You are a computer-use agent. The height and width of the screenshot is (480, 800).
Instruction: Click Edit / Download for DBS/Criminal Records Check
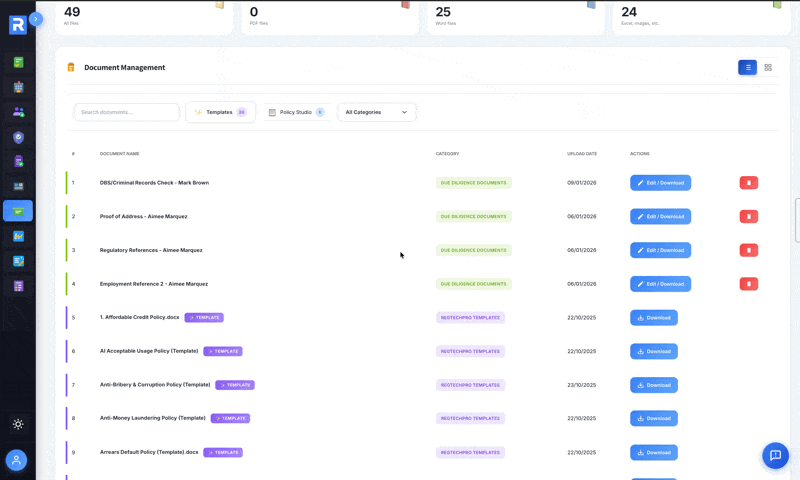coord(660,183)
